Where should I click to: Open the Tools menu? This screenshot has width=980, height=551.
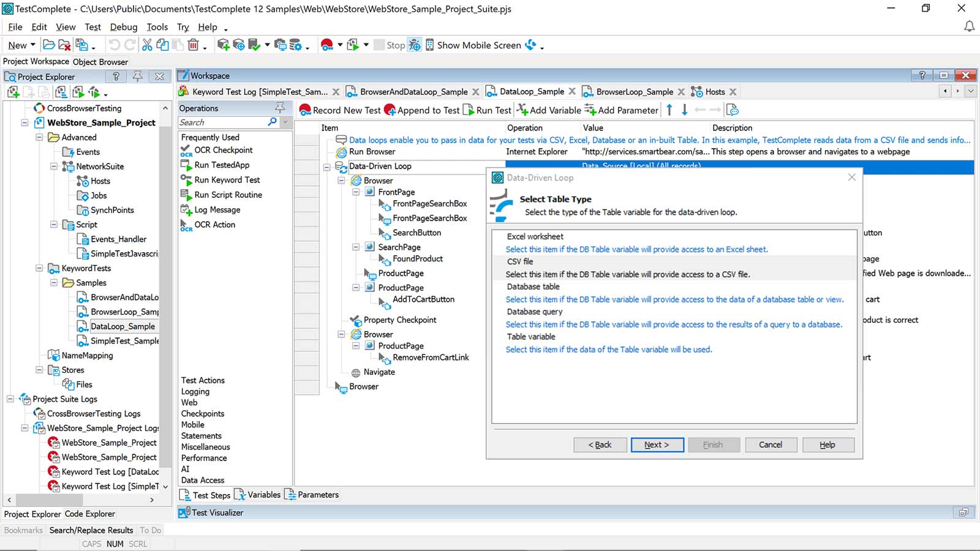pyautogui.click(x=157, y=27)
